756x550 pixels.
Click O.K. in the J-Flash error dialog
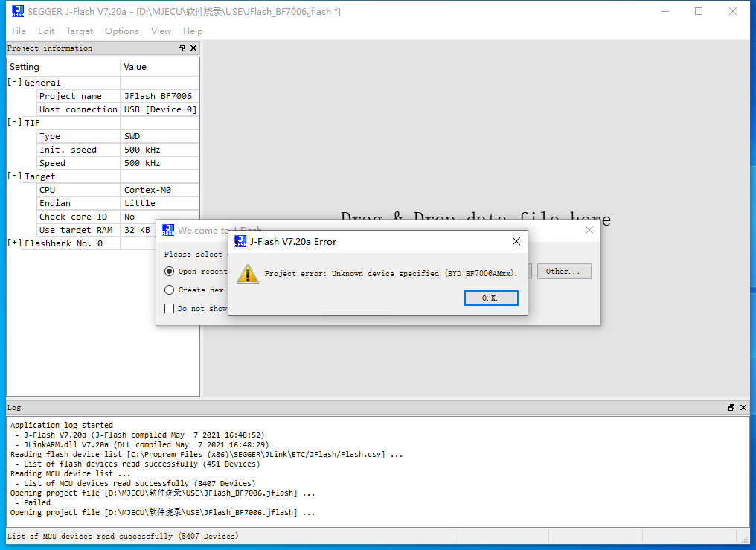491,298
